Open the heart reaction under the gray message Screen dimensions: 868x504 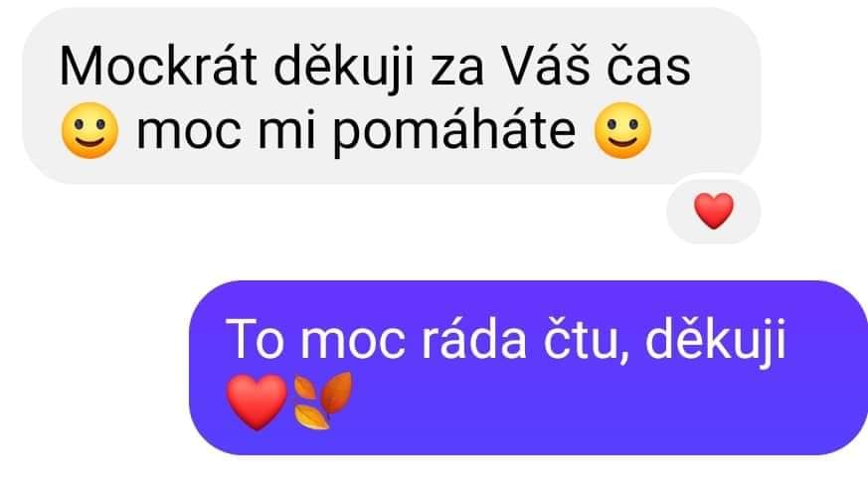point(714,211)
